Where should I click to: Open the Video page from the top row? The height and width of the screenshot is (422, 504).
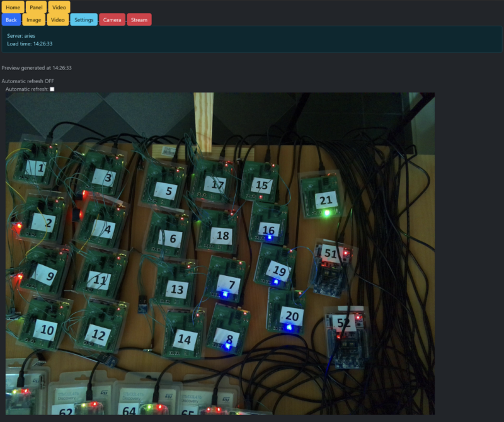coord(58,7)
